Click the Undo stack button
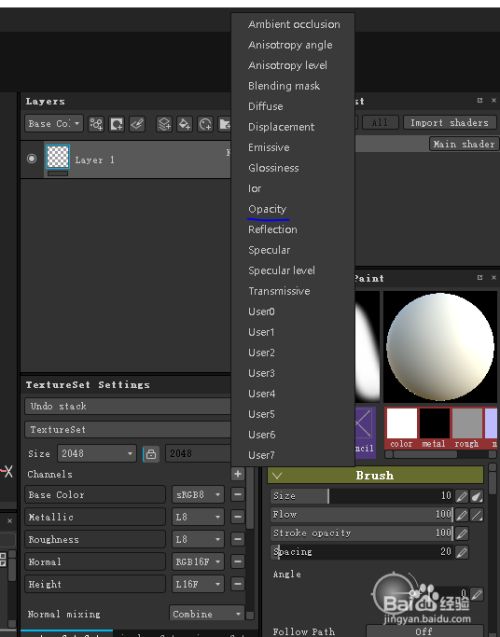 128,406
